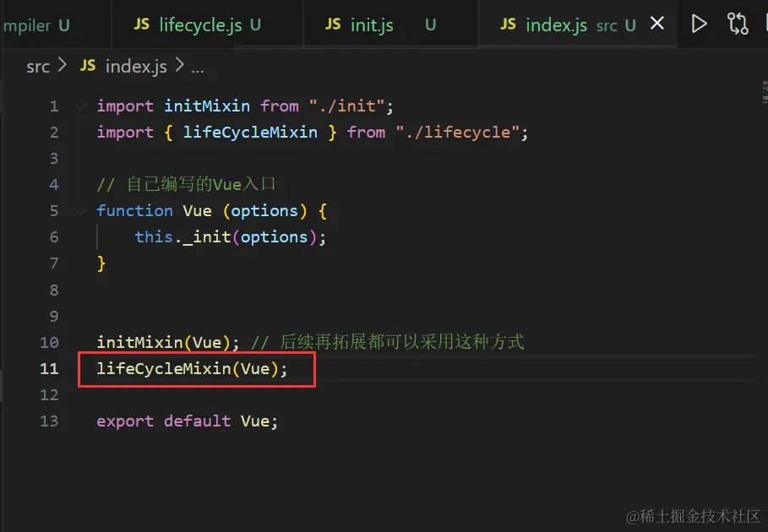The width and height of the screenshot is (768, 532).
Task: Click line number 1 in the gutter
Action: [x=54, y=106]
